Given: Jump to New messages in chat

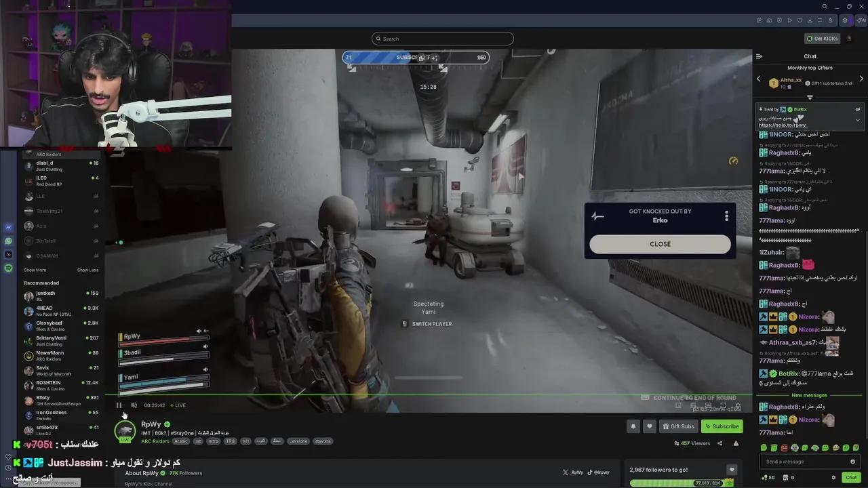Looking at the screenshot, I should (809, 395).
